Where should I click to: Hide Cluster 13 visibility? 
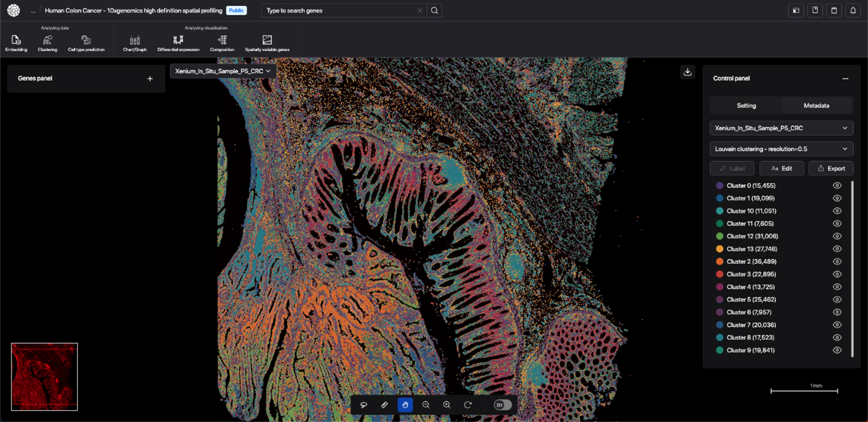click(x=837, y=249)
